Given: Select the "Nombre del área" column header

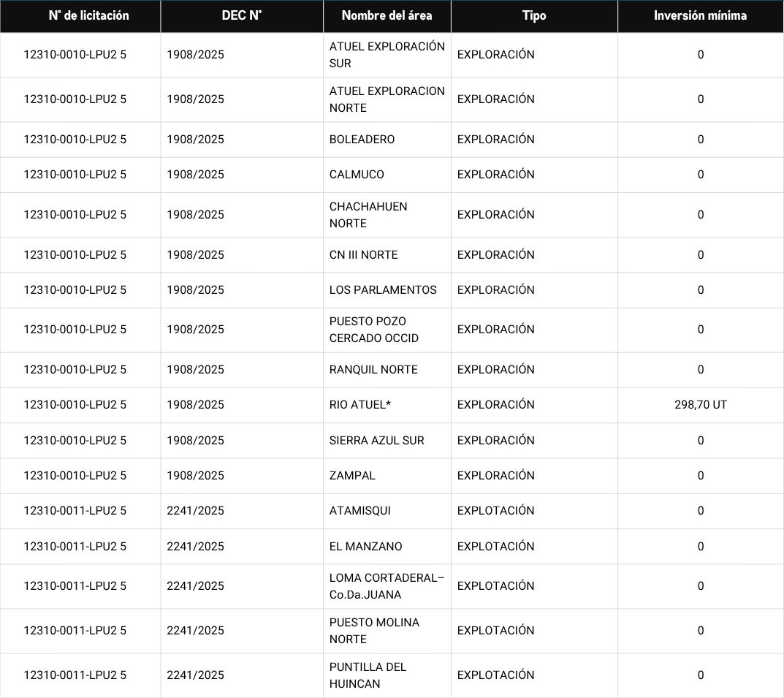Looking at the screenshot, I should click(x=387, y=15).
